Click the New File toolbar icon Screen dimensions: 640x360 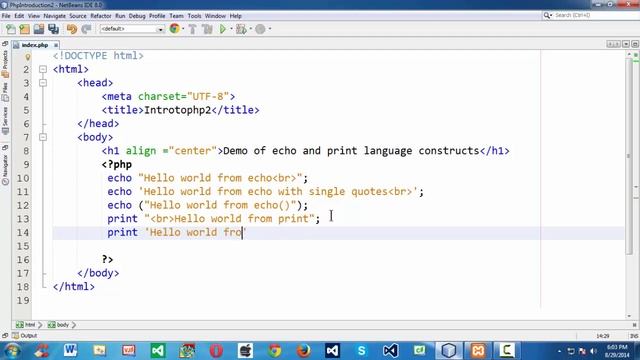[x=11, y=29]
